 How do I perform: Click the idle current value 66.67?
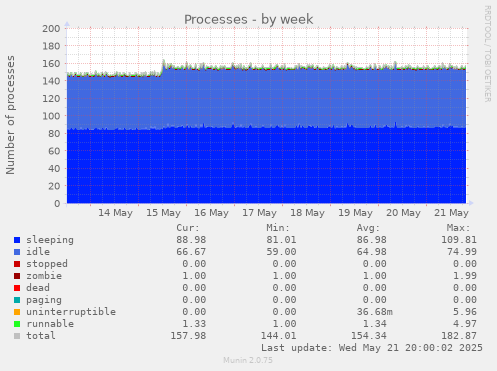191,252
